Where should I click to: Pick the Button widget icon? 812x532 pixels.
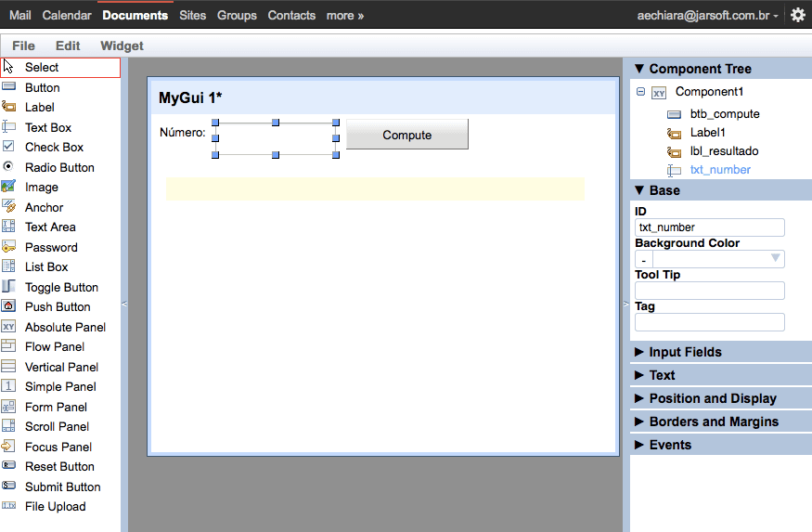(x=8, y=86)
